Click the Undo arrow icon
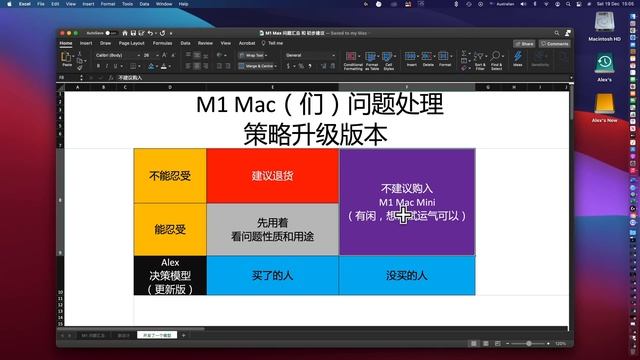Screen dimensions: 640x360 (150, 33)
